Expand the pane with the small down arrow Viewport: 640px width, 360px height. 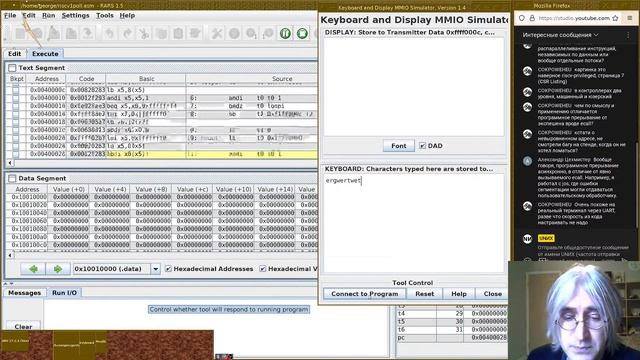11,284
